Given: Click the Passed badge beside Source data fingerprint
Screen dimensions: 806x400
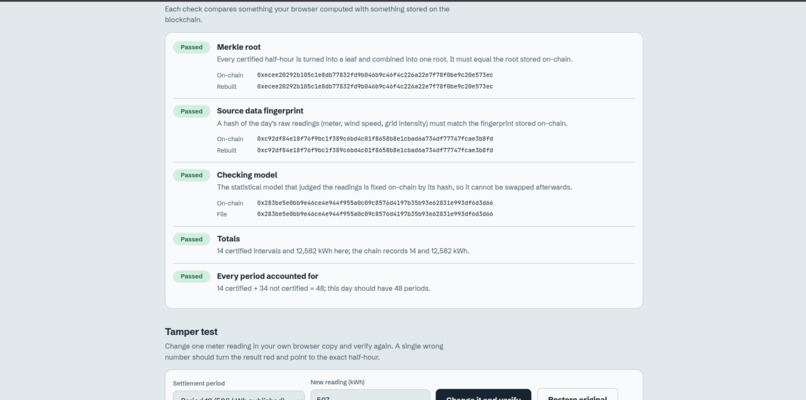Looking at the screenshot, I should (192, 111).
